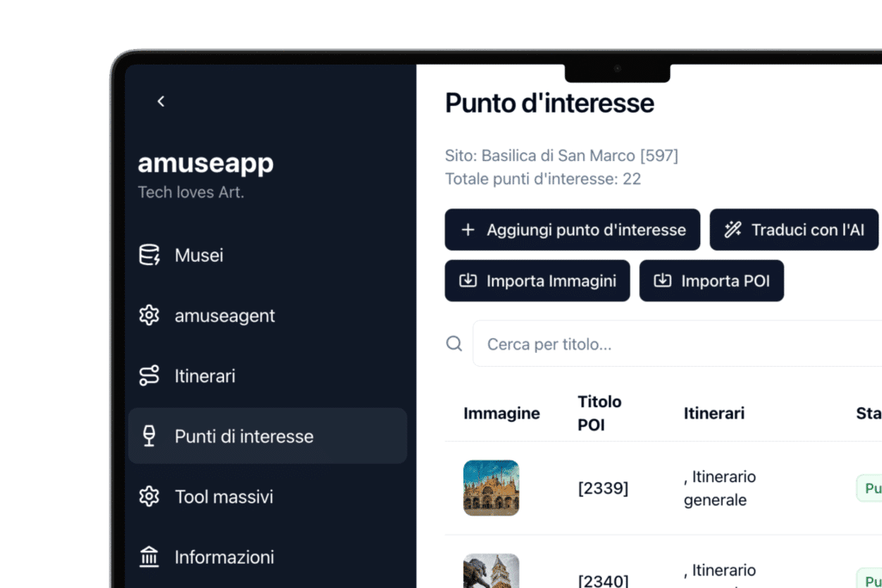Image resolution: width=882 pixels, height=588 pixels.
Task: Click the Itinerari route icon
Action: pos(149,375)
